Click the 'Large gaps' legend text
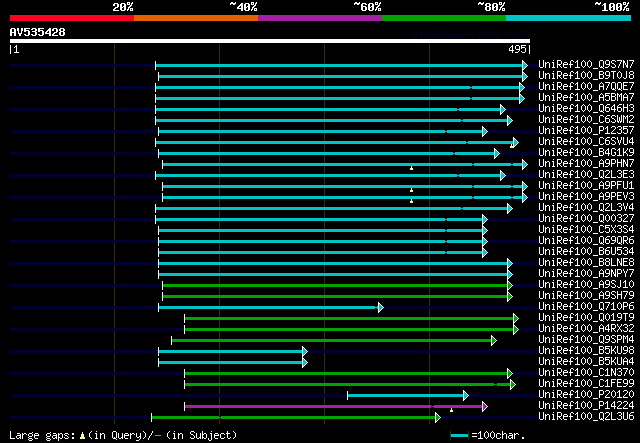The height and width of the screenshot is (443, 640). (x=43, y=435)
